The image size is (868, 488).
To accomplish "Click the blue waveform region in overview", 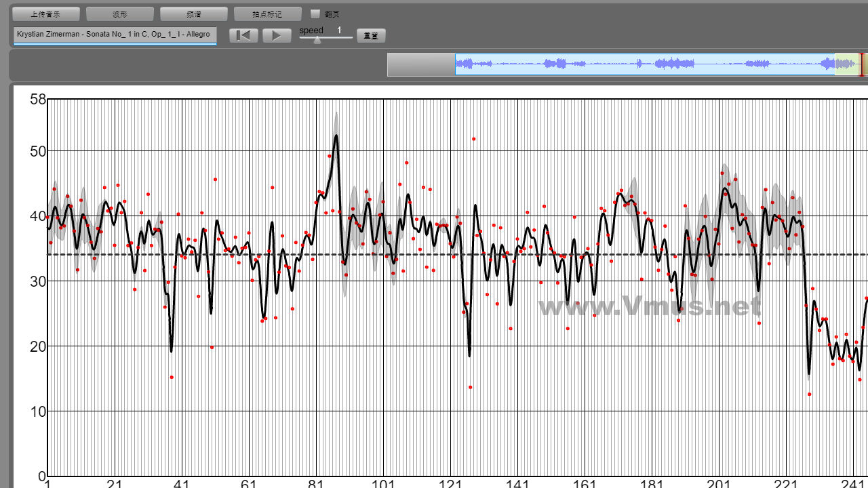I will click(x=644, y=64).
